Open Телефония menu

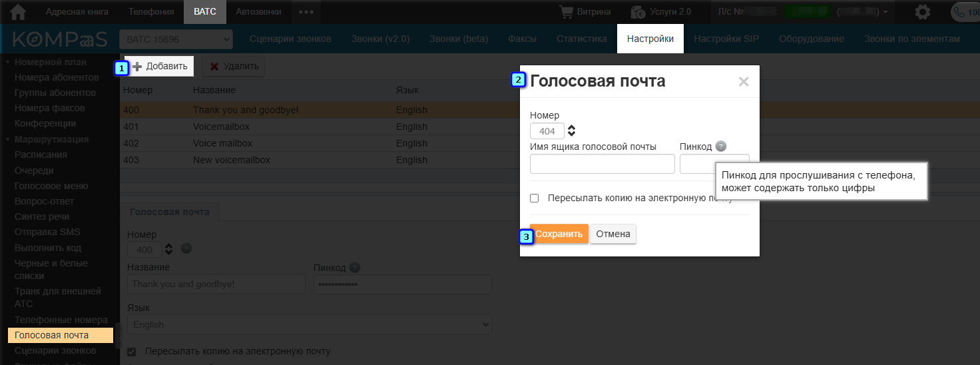[x=151, y=12]
